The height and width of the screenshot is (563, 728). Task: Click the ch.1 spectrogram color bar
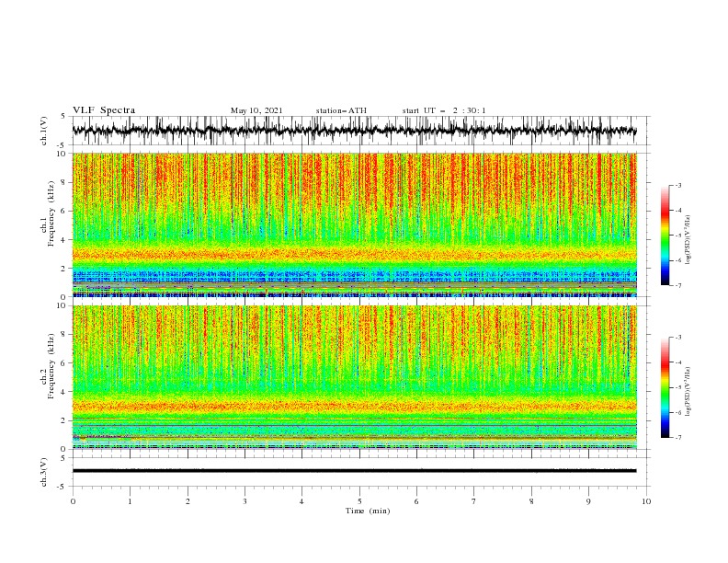[x=665, y=236]
